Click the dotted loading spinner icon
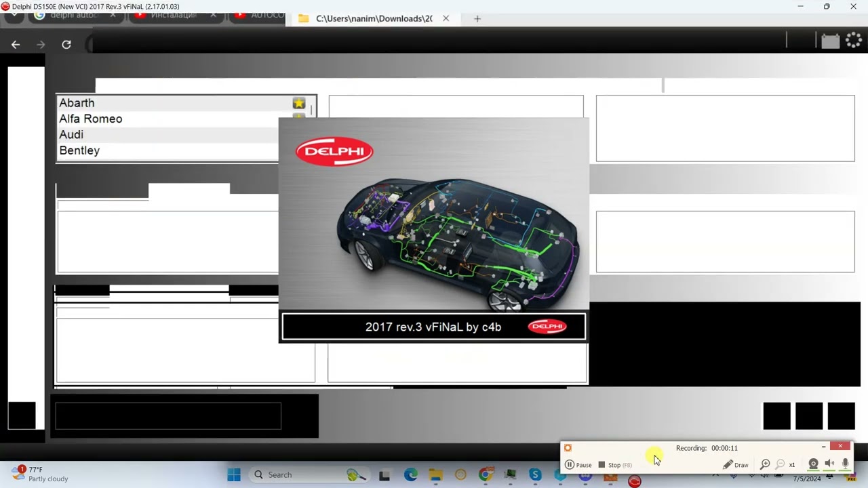 tap(853, 41)
